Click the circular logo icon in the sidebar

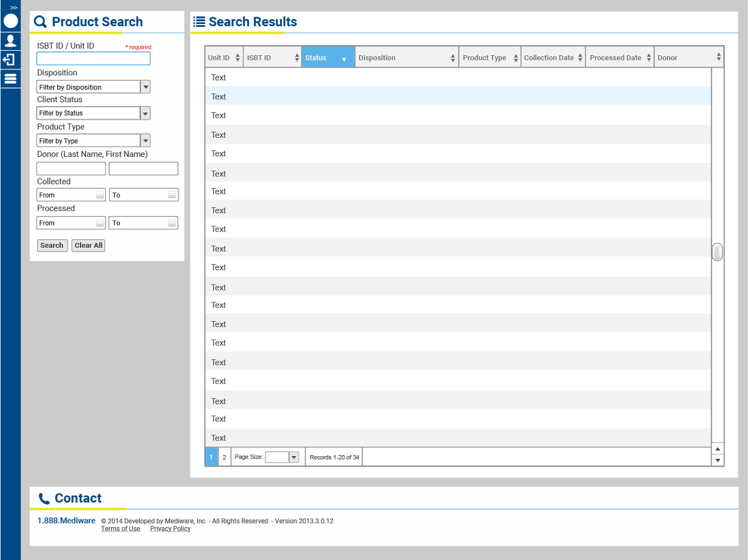[x=10, y=21]
